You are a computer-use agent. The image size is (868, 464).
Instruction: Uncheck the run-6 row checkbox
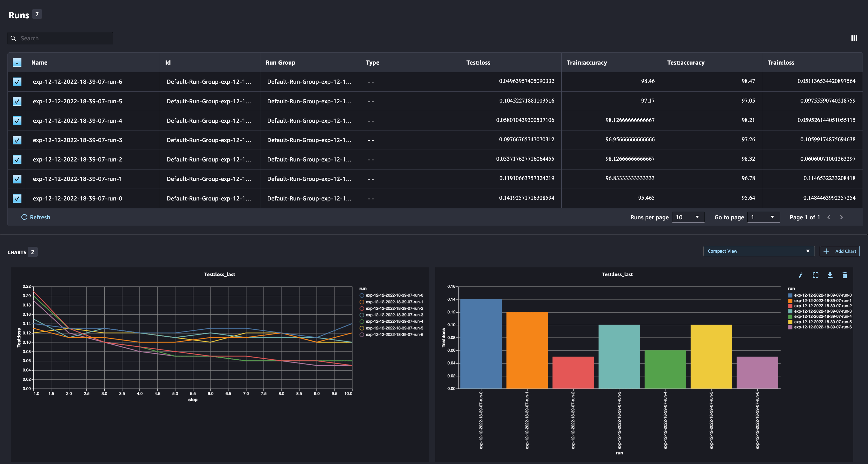(17, 82)
